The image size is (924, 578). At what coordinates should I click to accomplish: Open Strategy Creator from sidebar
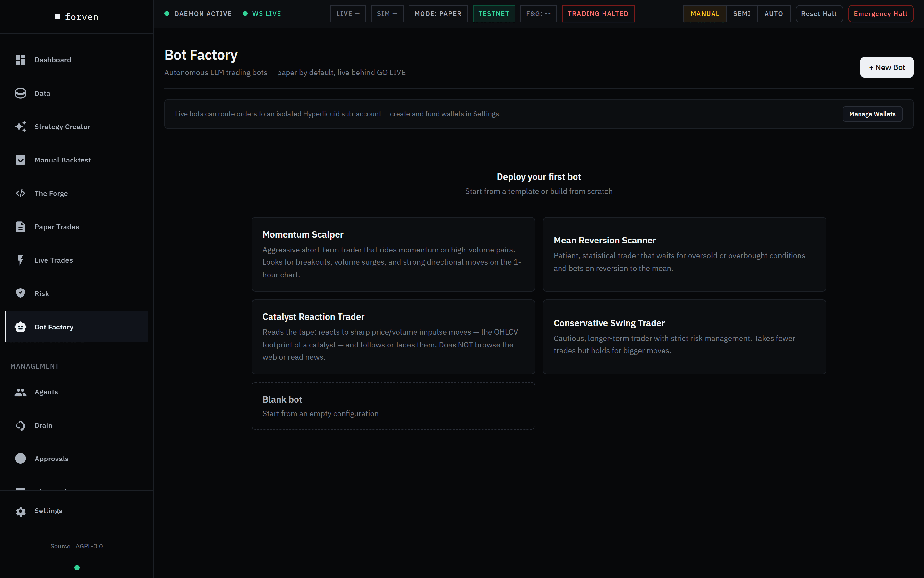77,127
